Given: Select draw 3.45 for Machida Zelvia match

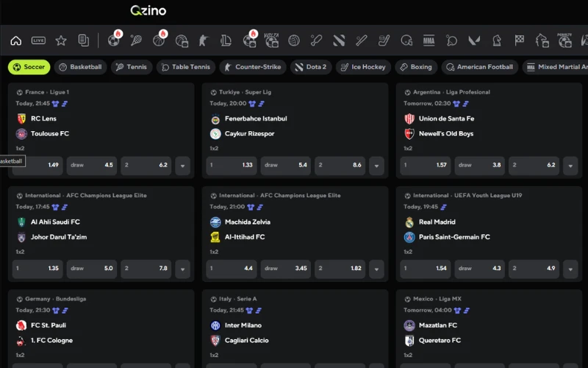Looking at the screenshot, I should click(x=285, y=269).
